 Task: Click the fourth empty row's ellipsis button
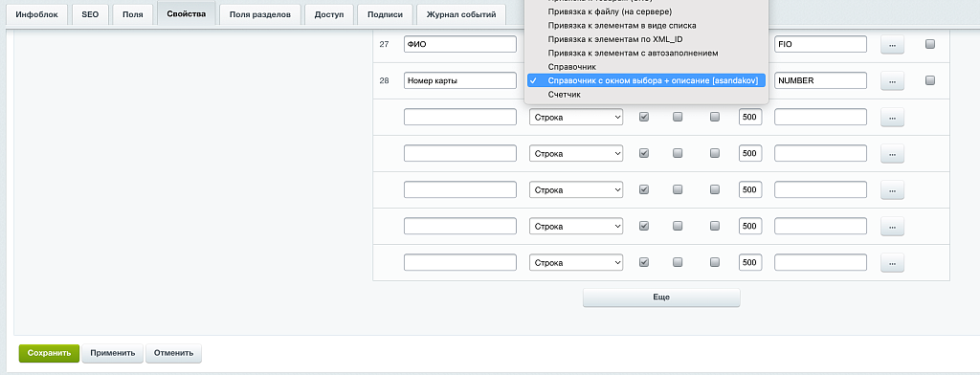[892, 226]
